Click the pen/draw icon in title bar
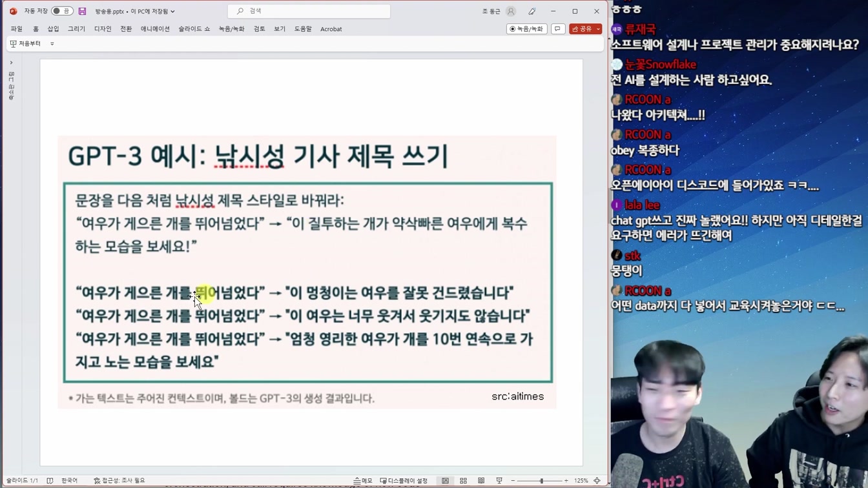 coord(532,11)
